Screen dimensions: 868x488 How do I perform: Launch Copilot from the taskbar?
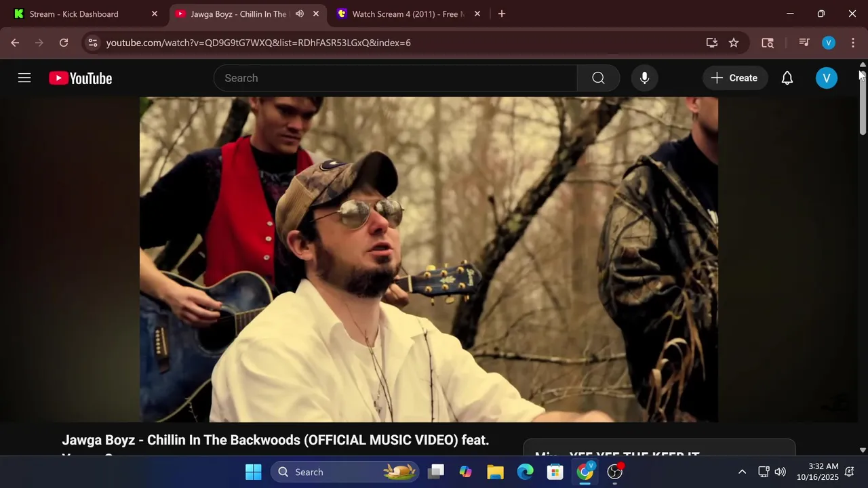(x=465, y=472)
